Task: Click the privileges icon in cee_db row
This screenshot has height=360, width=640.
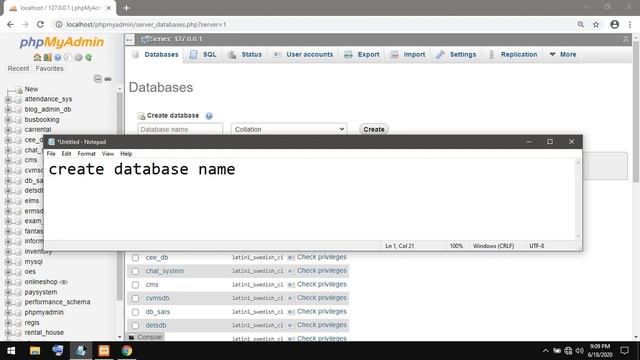Action: point(291,258)
